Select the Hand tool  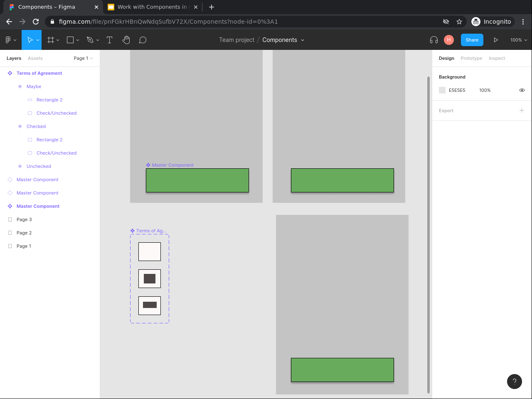tap(126, 40)
